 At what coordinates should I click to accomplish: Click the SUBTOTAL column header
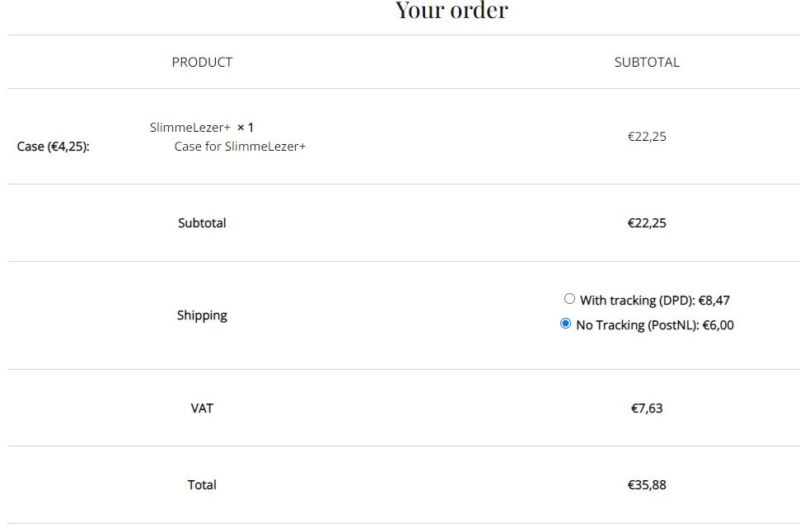click(647, 63)
